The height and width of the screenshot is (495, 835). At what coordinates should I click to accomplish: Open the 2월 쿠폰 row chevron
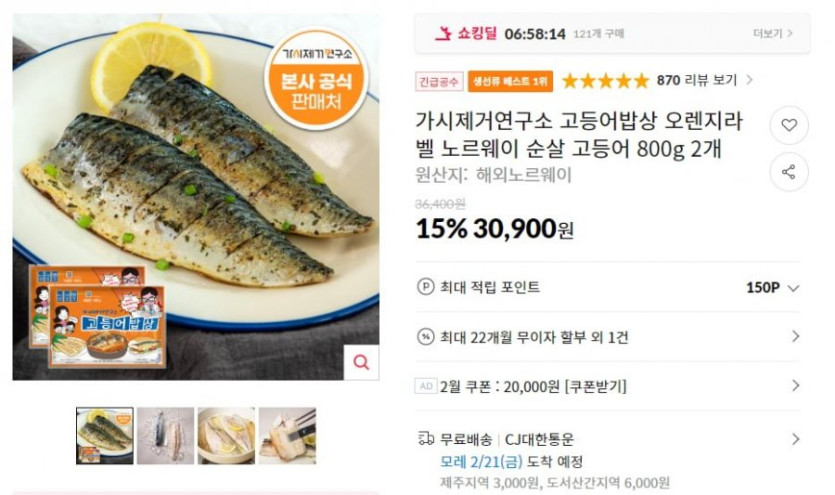point(796,385)
